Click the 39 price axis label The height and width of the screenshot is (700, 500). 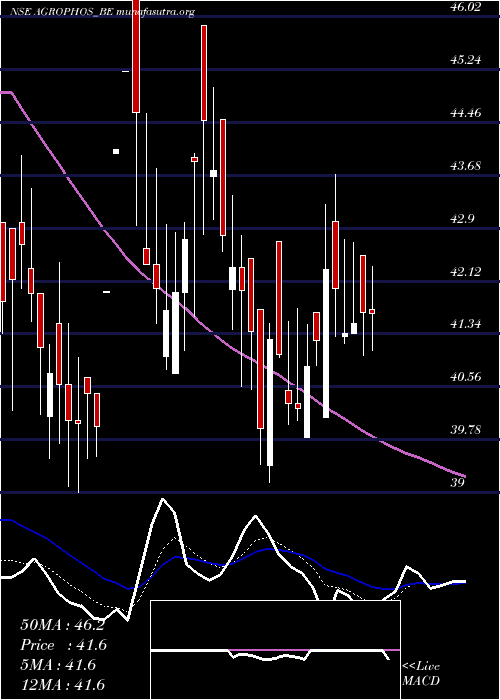458,483
